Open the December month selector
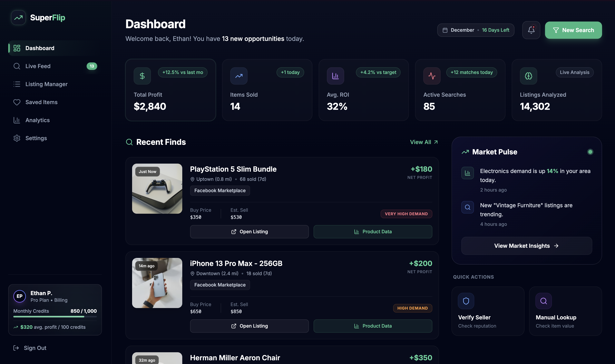 [475, 30]
